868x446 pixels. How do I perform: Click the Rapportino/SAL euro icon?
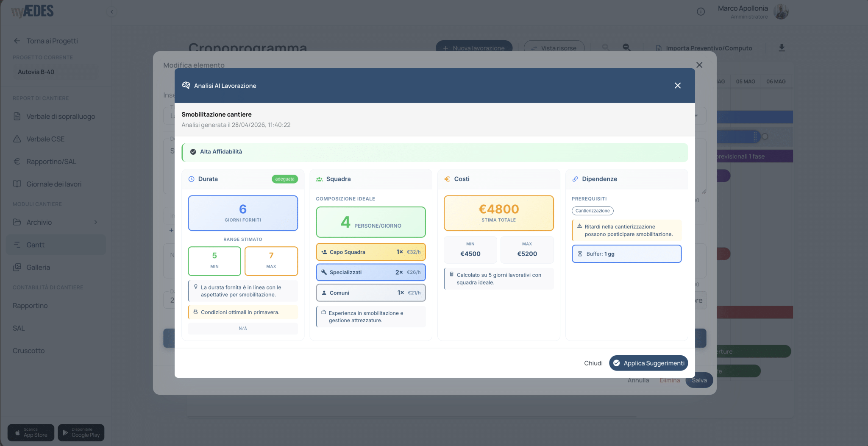coord(17,162)
